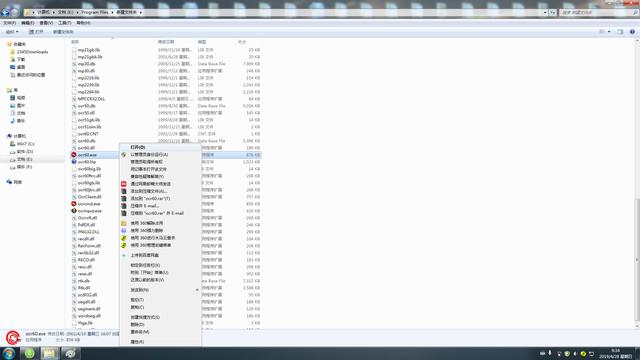
Task: Click the Windows Start orb
Action: tap(9, 353)
